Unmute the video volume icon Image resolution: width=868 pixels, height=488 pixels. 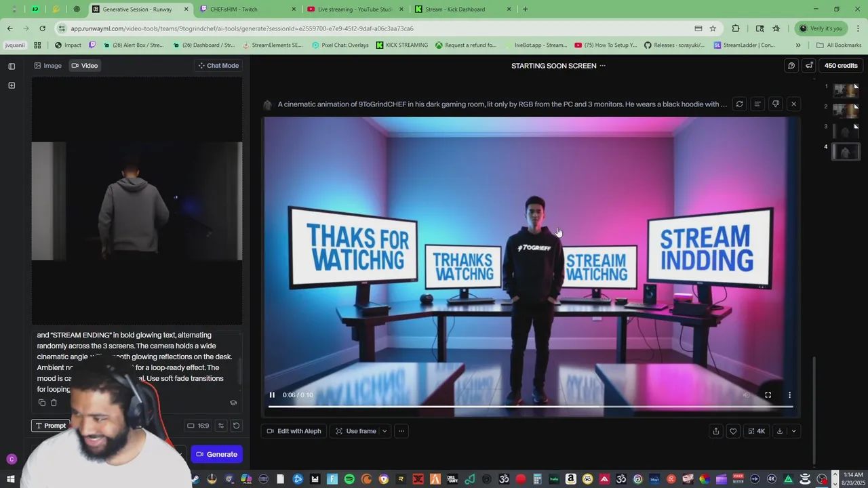(x=746, y=395)
